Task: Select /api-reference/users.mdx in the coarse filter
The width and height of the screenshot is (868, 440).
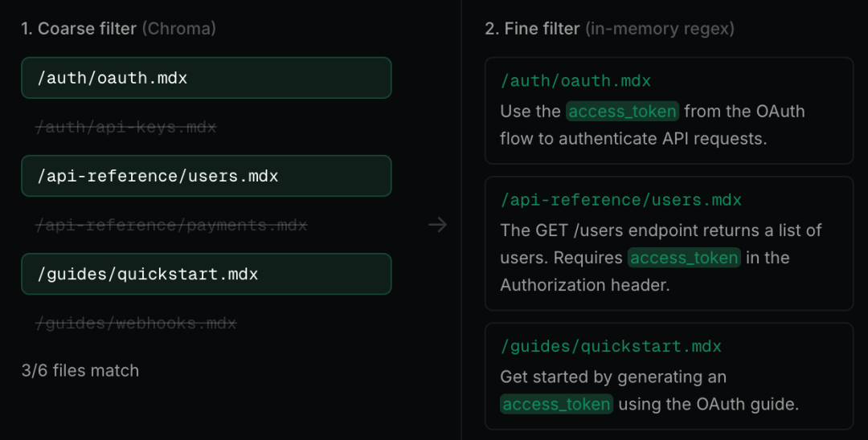Action: 206,176
